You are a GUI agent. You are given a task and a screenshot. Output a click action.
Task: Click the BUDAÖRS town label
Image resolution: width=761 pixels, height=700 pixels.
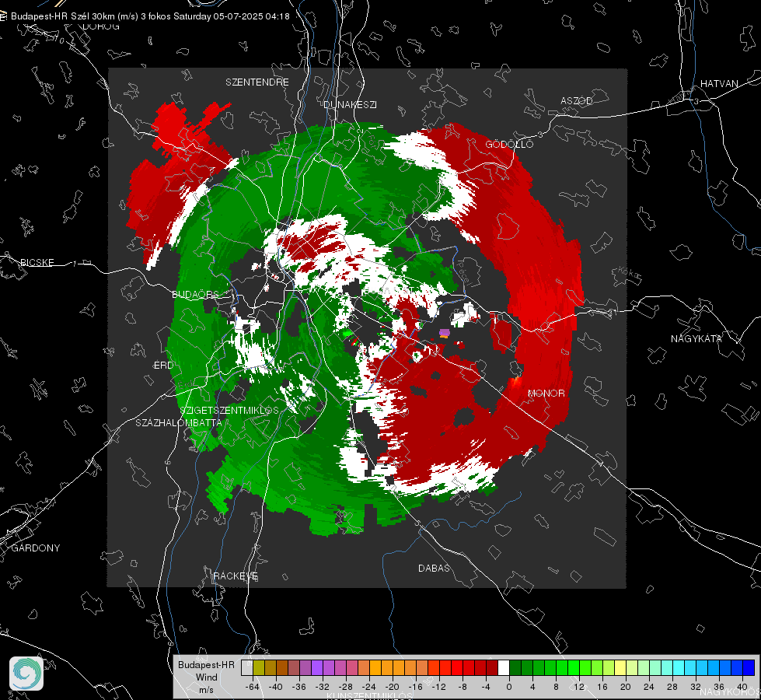point(195,294)
